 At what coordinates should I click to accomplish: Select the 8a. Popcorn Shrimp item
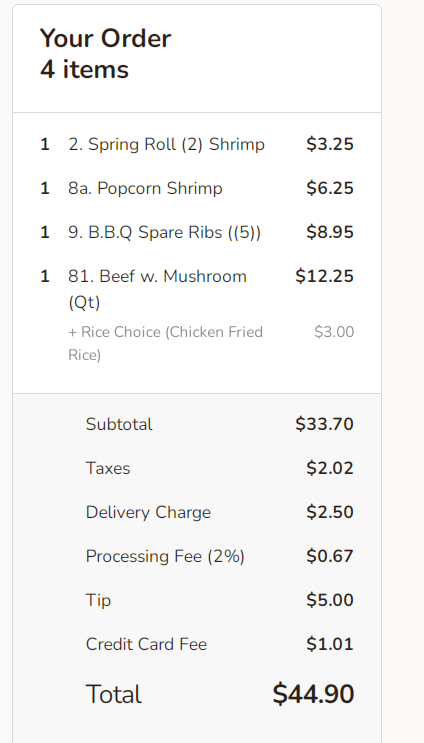click(x=145, y=189)
